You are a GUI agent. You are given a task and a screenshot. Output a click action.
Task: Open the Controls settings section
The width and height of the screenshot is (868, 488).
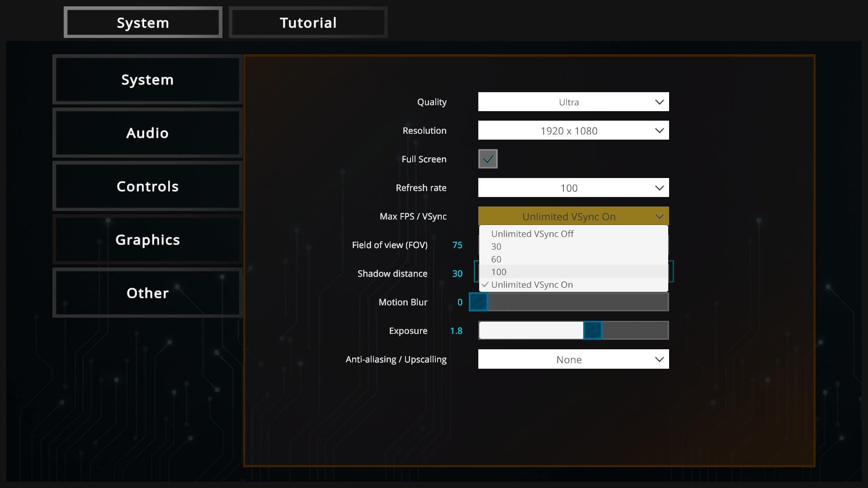tap(147, 186)
